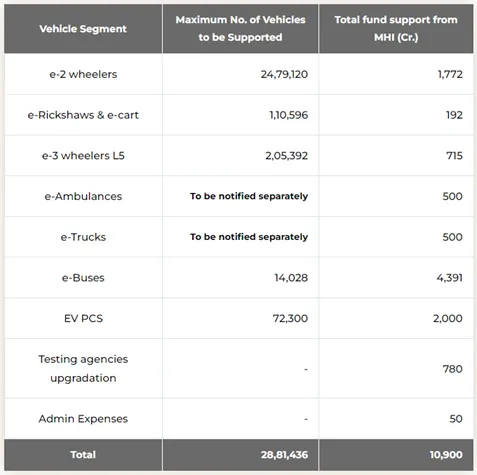Select the 10,900 total fund cell
This screenshot has width=477, height=475.
[446, 455]
